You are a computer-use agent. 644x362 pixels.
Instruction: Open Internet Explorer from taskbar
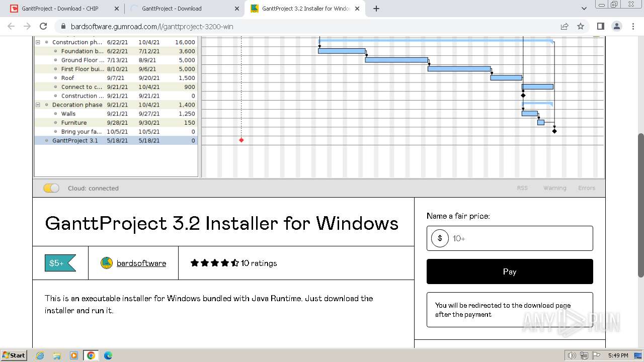40,355
